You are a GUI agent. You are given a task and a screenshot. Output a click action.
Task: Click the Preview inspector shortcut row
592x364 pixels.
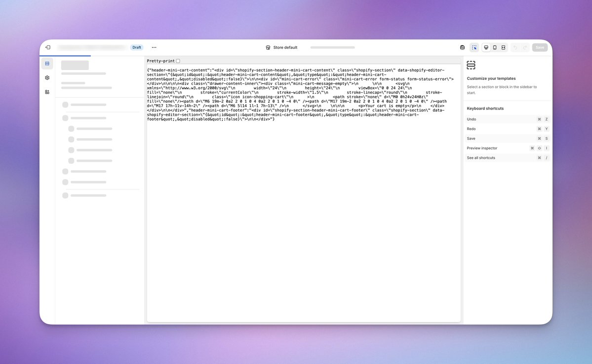(x=508, y=148)
